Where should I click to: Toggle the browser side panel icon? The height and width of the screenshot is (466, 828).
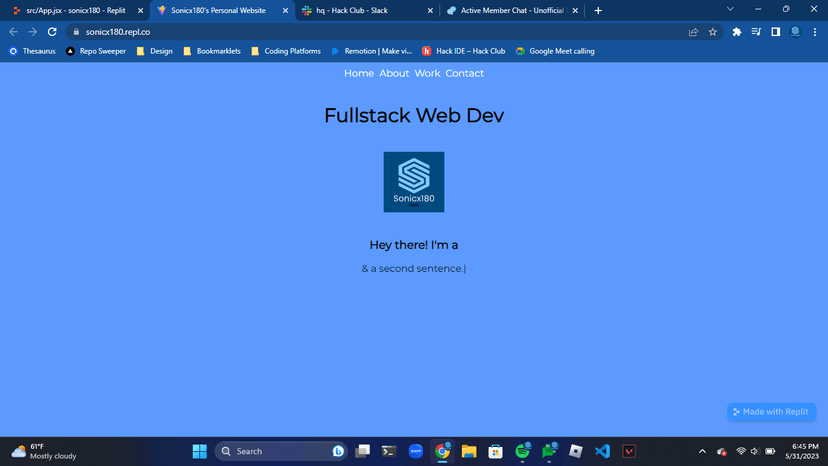pos(775,32)
